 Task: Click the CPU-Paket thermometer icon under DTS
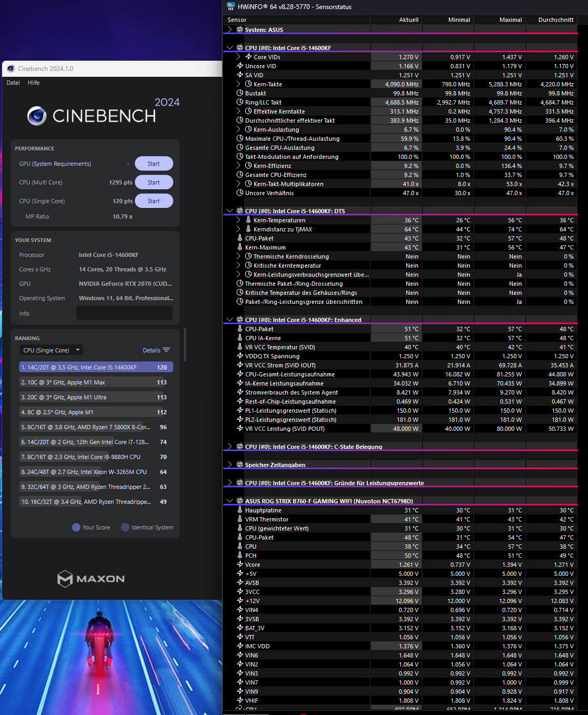(x=240, y=238)
